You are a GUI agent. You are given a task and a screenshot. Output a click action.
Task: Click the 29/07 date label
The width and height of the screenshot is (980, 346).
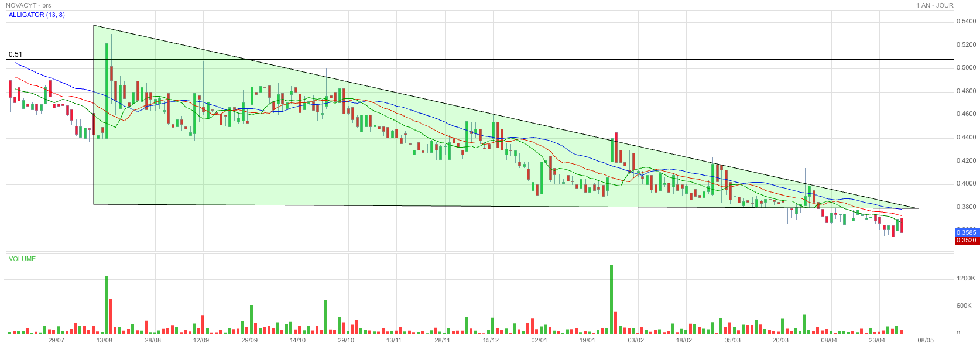pos(56,340)
